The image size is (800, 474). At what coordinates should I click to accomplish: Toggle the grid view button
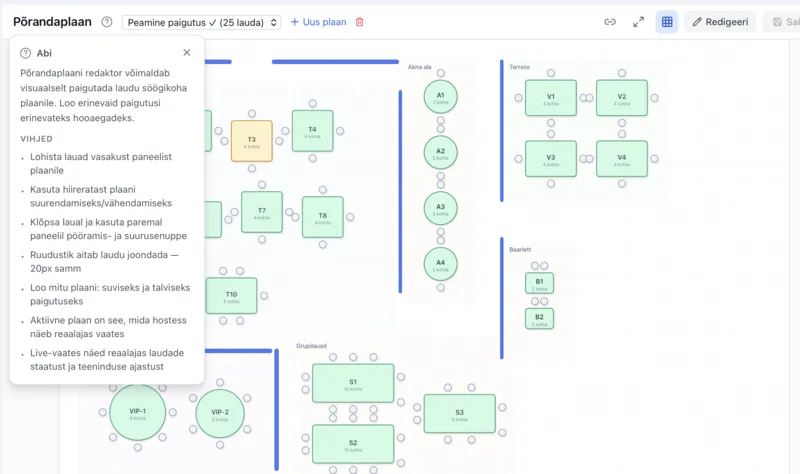667,22
